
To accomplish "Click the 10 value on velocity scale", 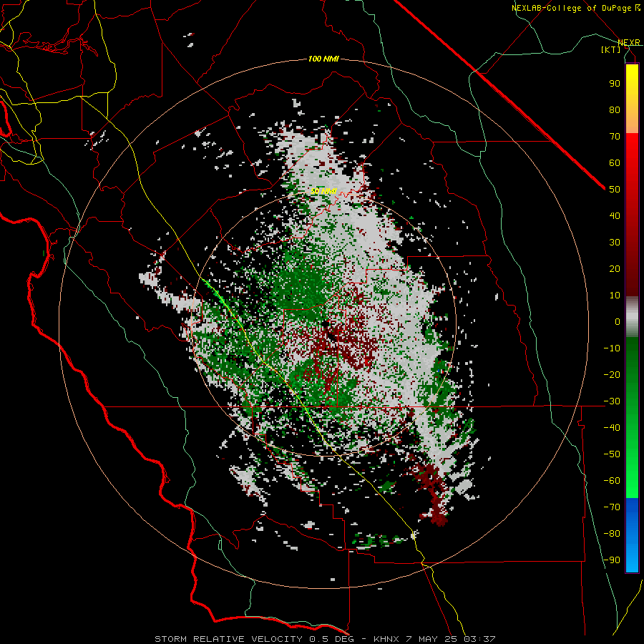I will (x=615, y=296).
